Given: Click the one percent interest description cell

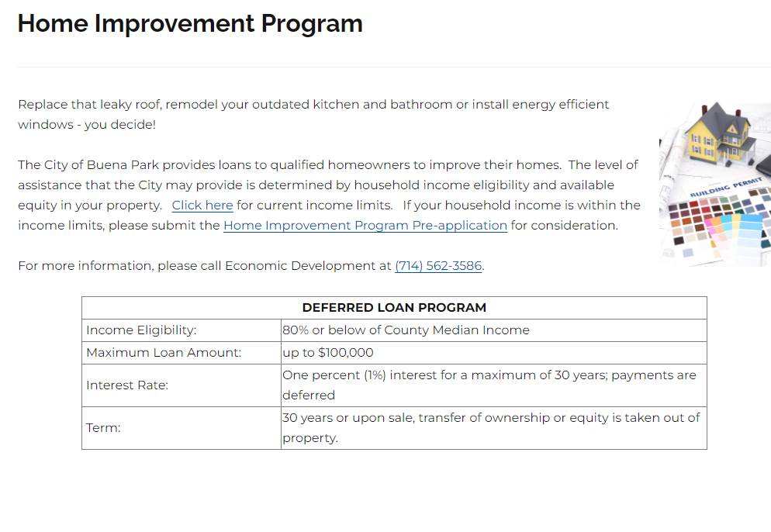Looking at the screenshot, I should pos(493,385).
